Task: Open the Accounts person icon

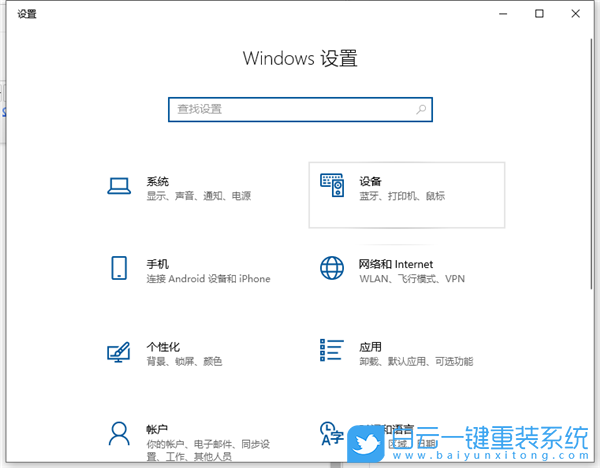Action: [119, 434]
